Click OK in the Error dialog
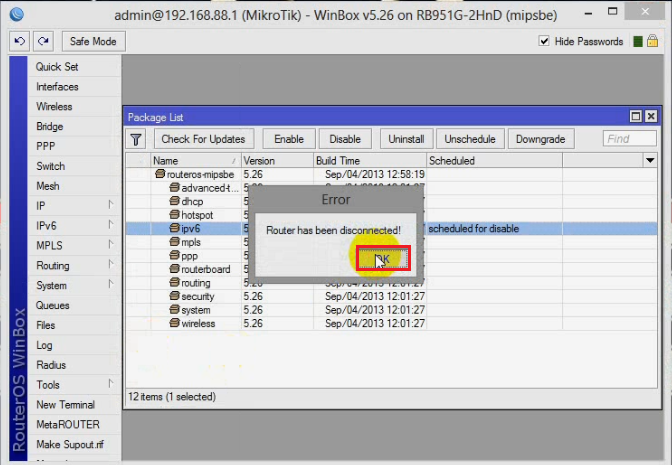 click(x=384, y=258)
